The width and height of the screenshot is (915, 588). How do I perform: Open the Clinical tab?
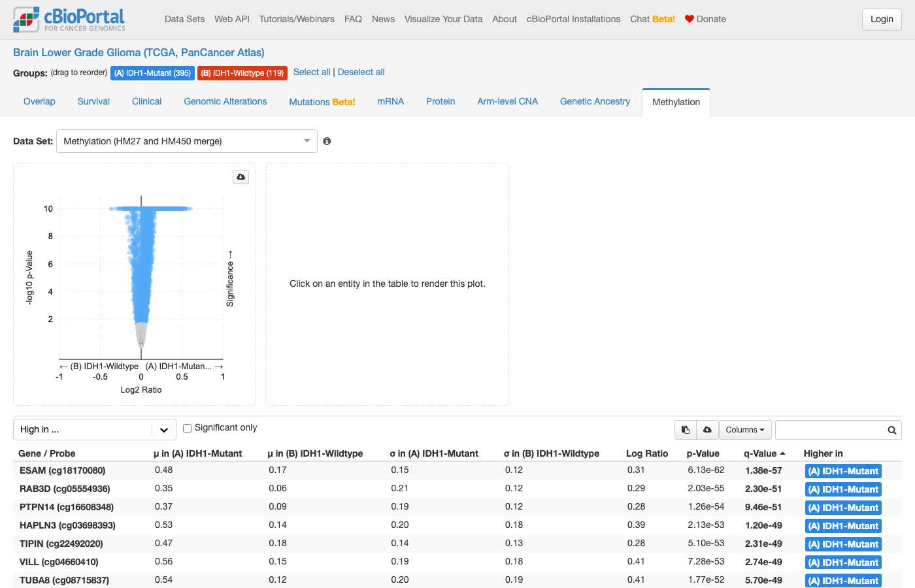coord(146,101)
